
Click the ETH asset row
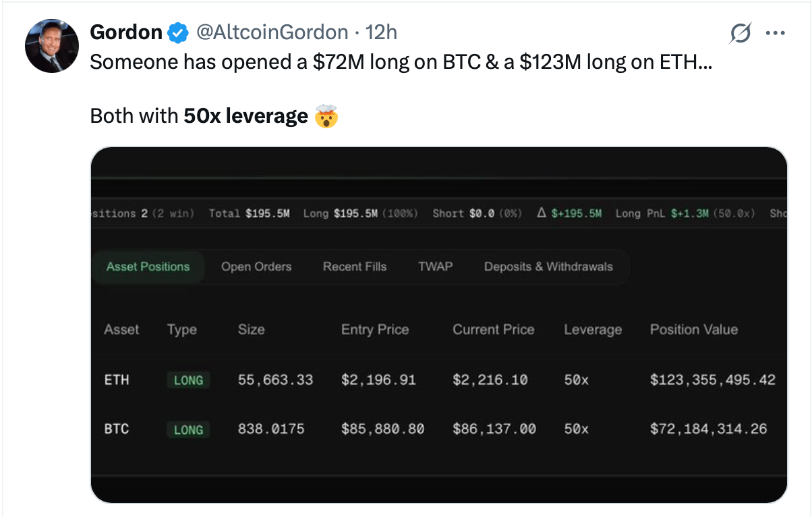(x=439, y=380)
